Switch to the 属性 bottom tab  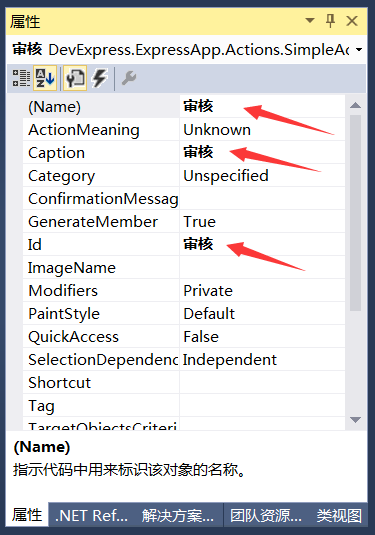tap(27, 515)
